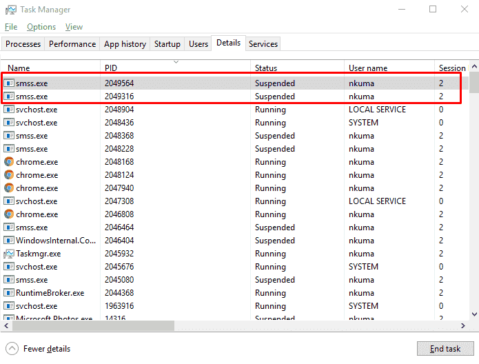This screenshot has height=364, width=479.
Task: Select WindowsInternal.Co... process name
Action: (56, 240)
